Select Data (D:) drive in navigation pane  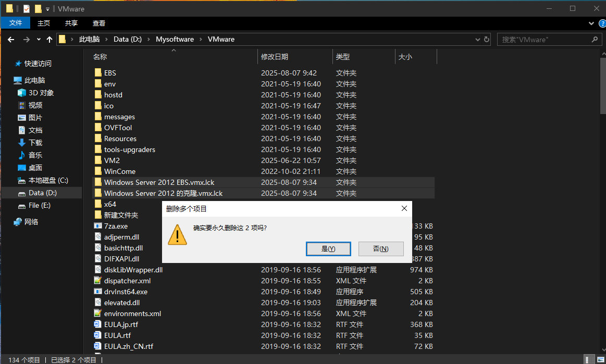[x=42, y=193]
